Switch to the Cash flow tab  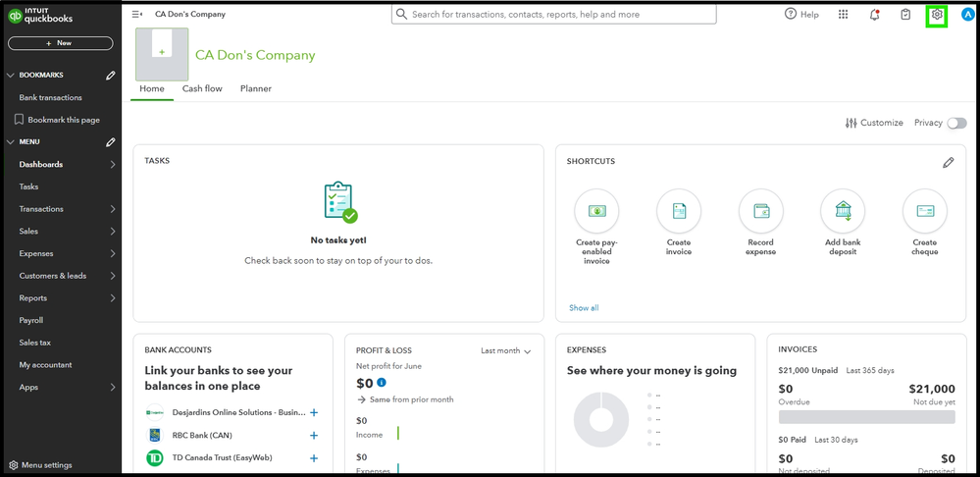tap(202, 88)
